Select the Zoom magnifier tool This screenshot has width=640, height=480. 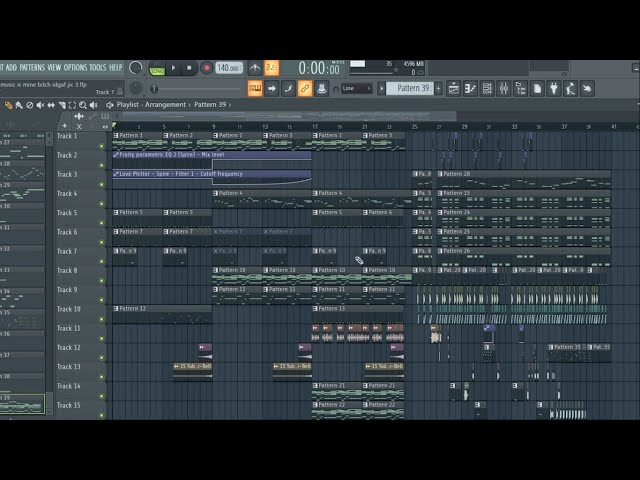pos(83,105)
